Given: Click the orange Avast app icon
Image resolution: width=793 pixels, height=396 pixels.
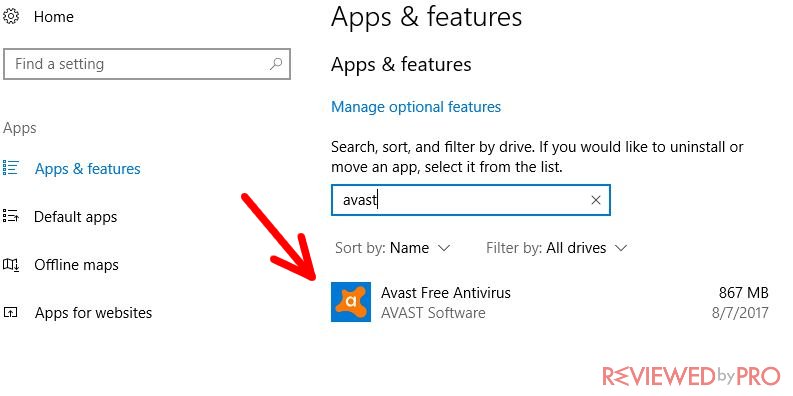Looking at the screenshot, I should [x=350, y=302].
